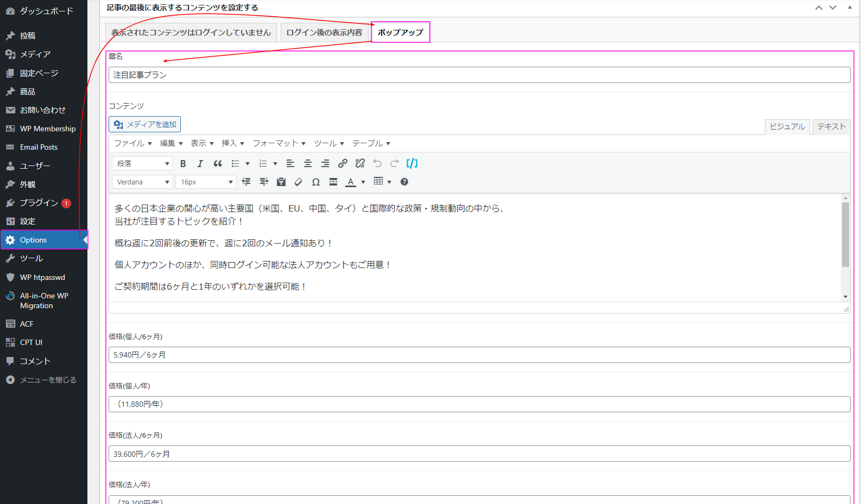861x504 pixels.
Task: Click the 題名 title input field
Action: tap(479, 75)
